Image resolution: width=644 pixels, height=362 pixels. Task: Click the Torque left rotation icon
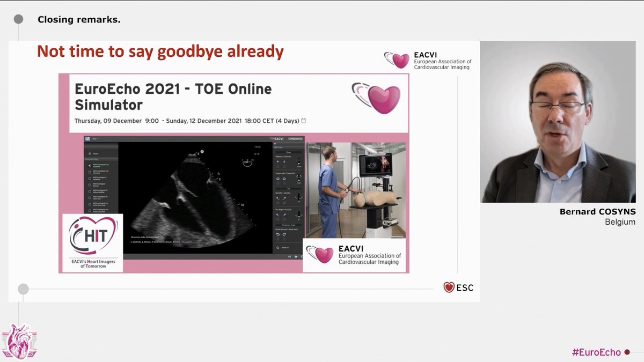pyautogui.click(x=284, y=179)
